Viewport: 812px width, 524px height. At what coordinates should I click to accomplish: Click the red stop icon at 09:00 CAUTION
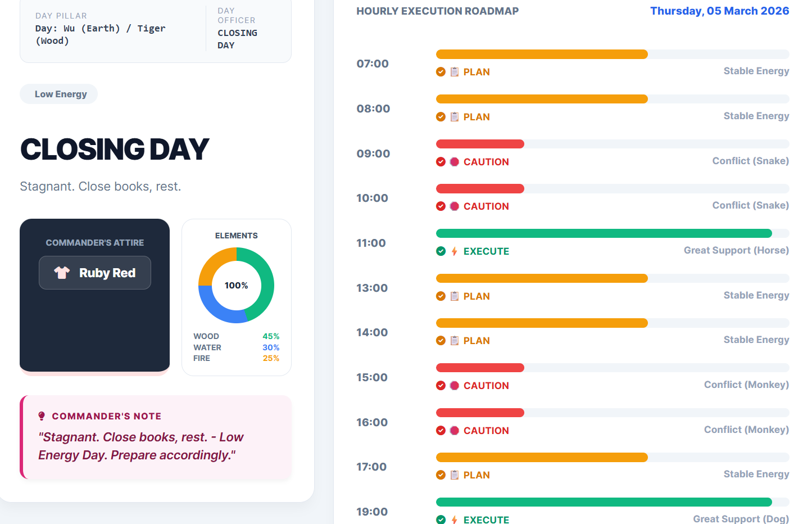455,162
